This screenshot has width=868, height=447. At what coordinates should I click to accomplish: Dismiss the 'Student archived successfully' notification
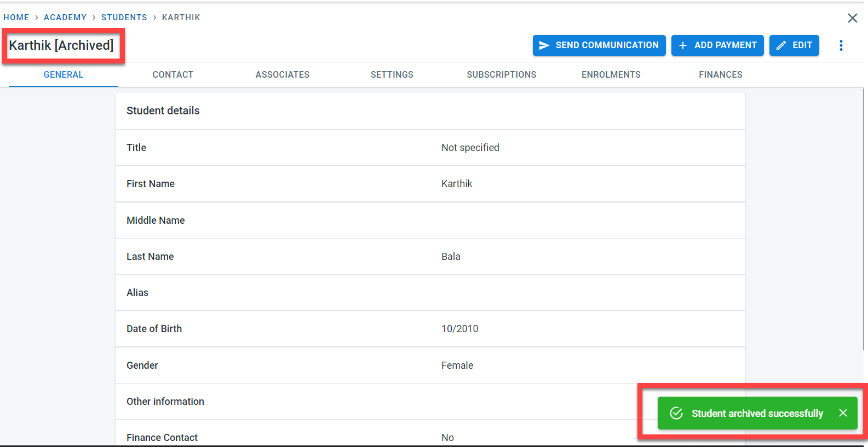pyautogui.click(x=843, y=413)
